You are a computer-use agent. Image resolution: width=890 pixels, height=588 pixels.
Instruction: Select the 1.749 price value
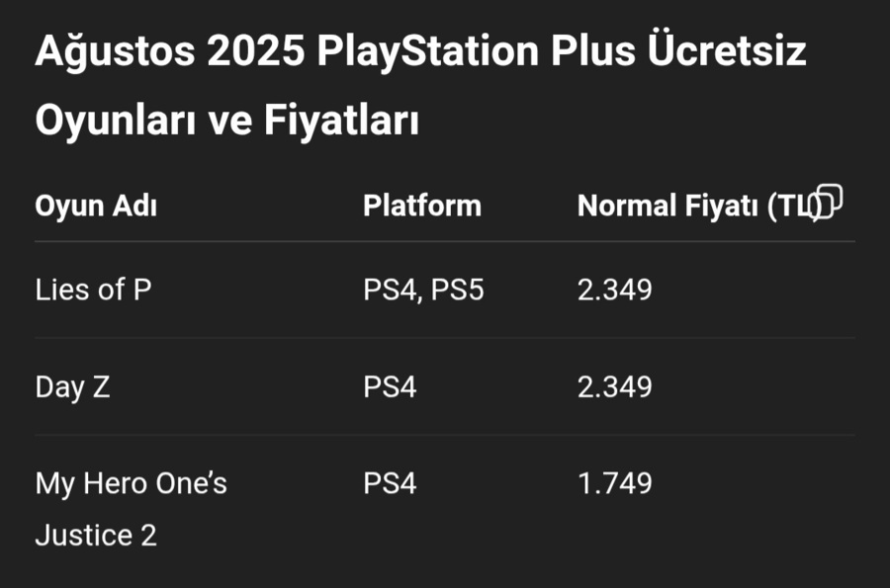(615, 483)
